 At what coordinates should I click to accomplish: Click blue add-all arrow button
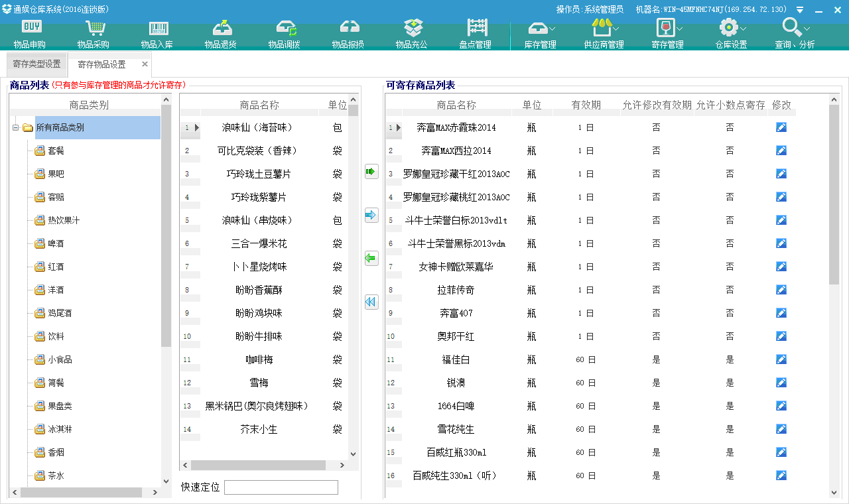(371, 215)
